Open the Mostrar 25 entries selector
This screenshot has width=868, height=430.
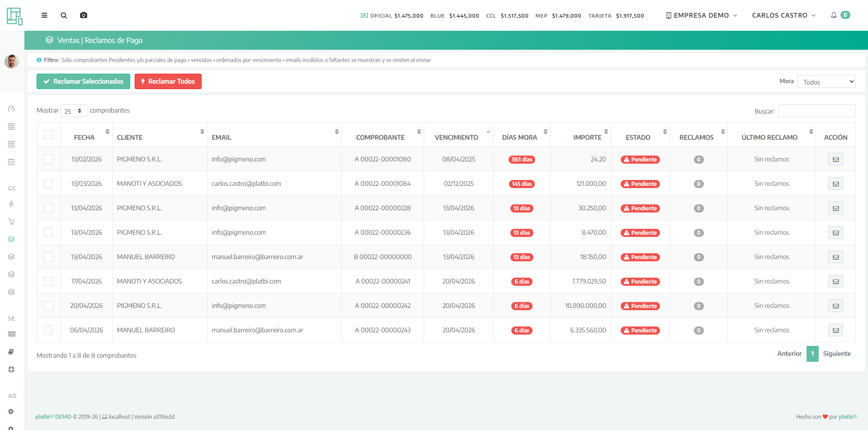point(74,111)
